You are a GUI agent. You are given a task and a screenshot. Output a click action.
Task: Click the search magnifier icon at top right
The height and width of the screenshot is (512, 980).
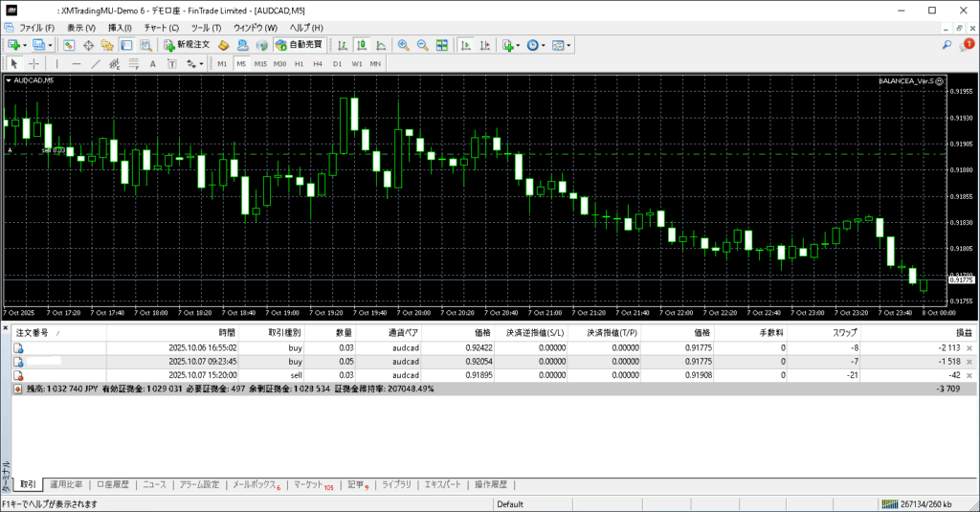tap(947, 45)
